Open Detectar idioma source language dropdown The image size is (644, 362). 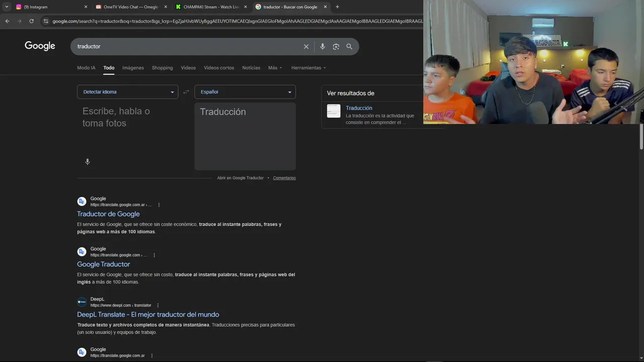coord(128,92)
